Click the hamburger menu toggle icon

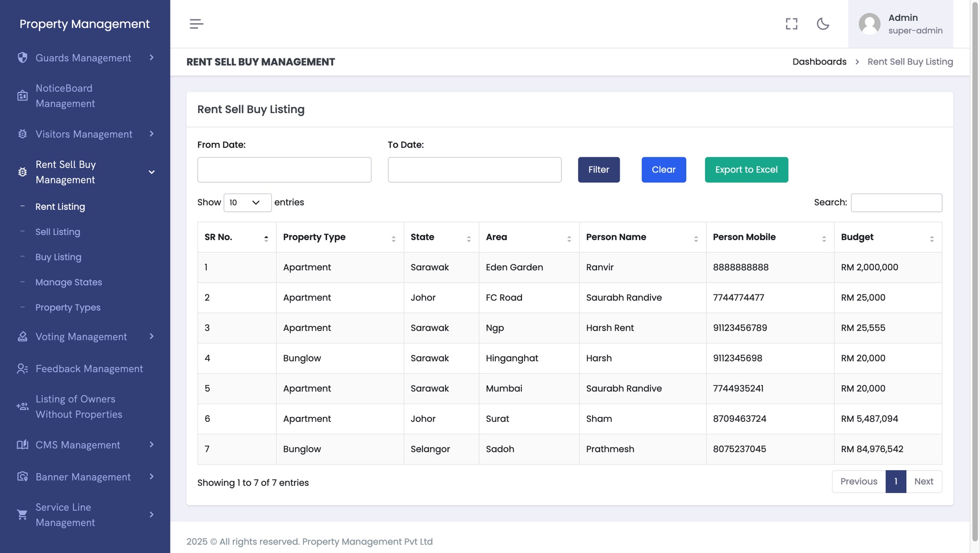[197, 24]
